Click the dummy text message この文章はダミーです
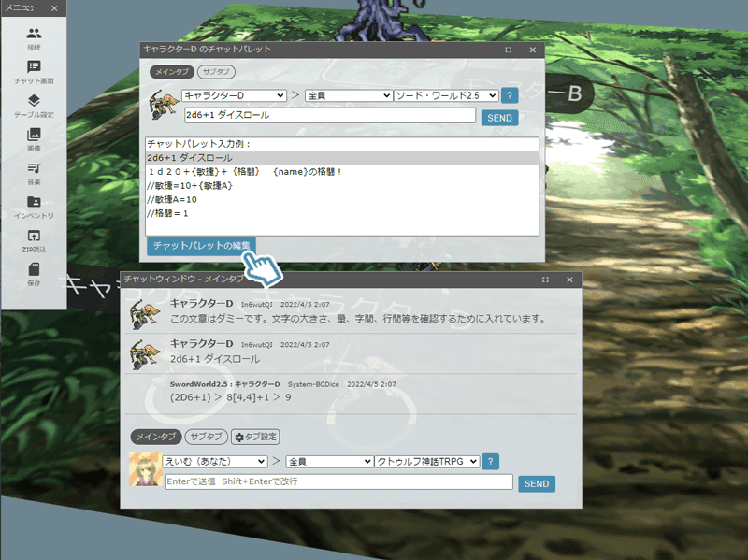Screen dimensions: 748x560 (358, 318)
